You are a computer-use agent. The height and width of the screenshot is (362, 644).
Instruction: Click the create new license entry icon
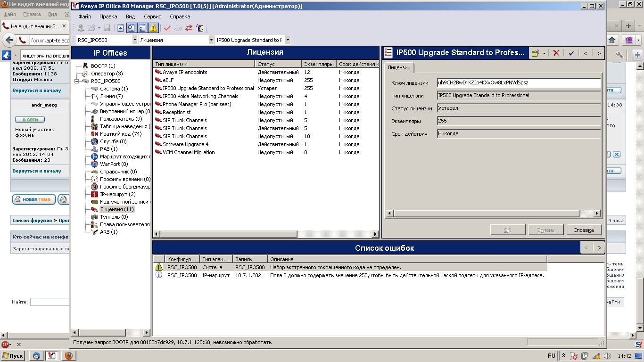535,53
